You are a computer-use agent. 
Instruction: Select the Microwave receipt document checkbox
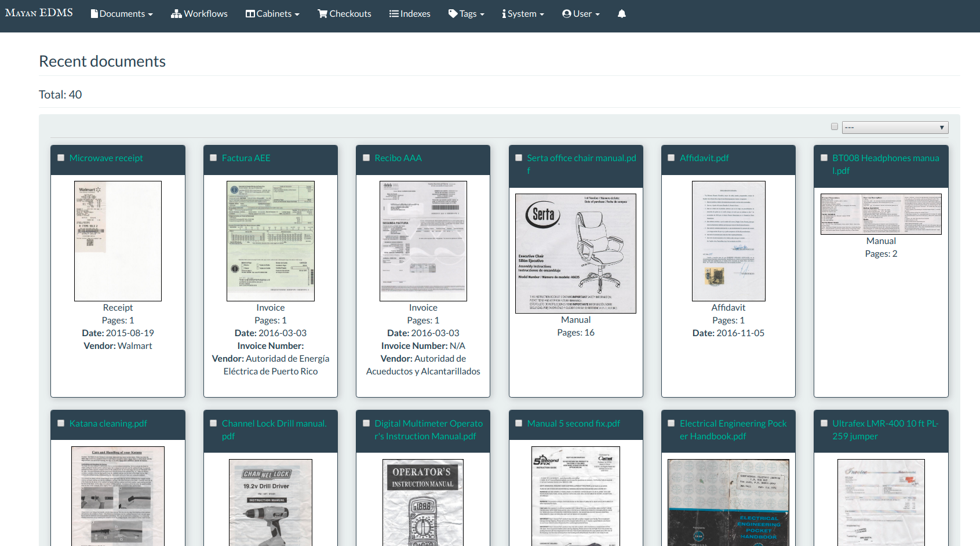[x=60, y=157]
